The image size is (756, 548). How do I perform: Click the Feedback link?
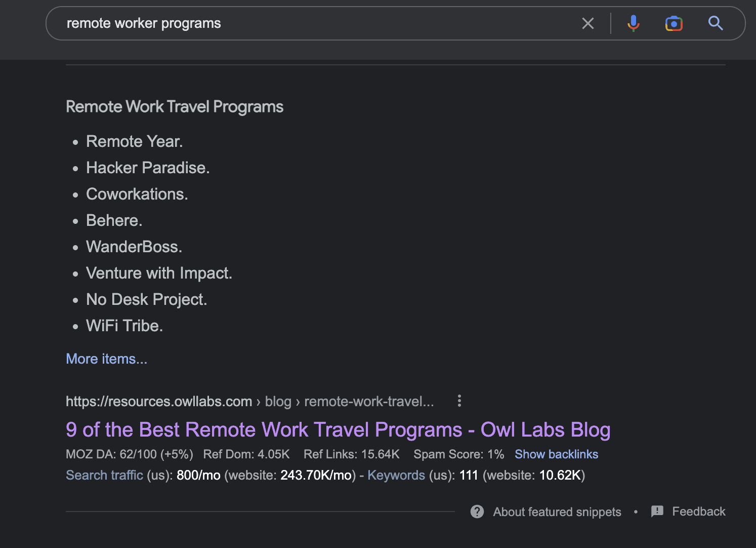coord(698,512)
